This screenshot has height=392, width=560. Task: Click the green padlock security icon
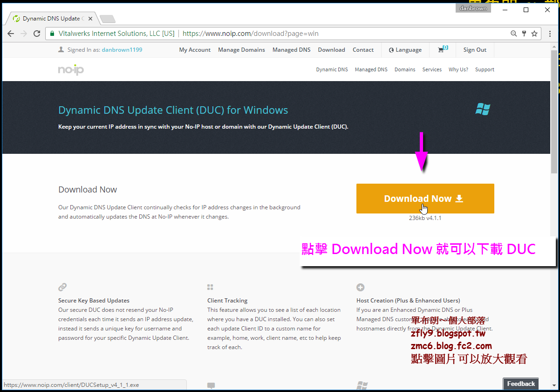click(52, 34)
